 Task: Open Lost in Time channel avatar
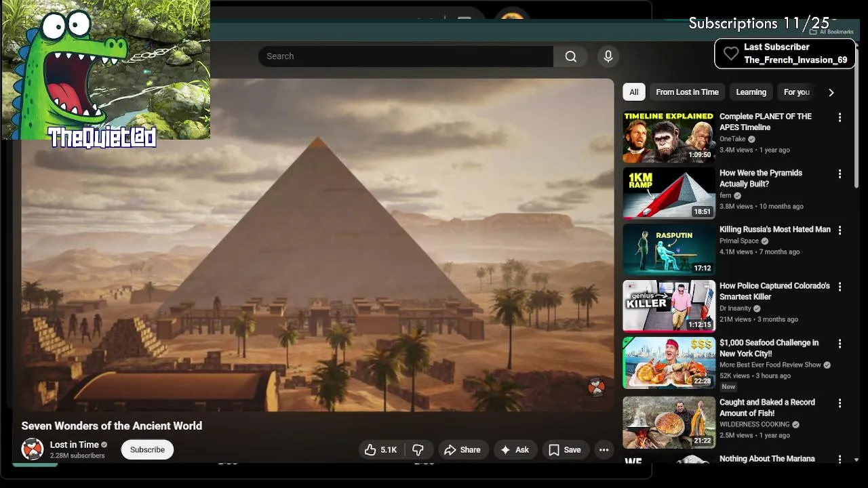pos(33,449)
